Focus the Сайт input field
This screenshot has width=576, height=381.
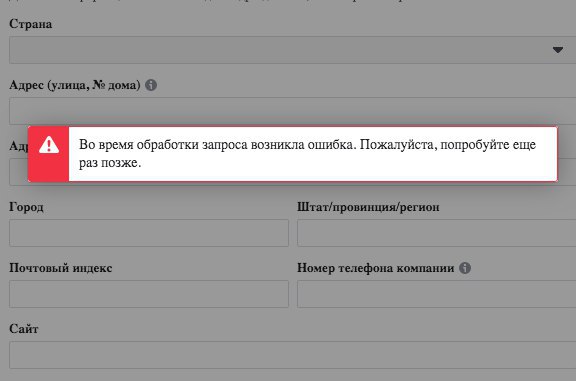coord(293,355)
